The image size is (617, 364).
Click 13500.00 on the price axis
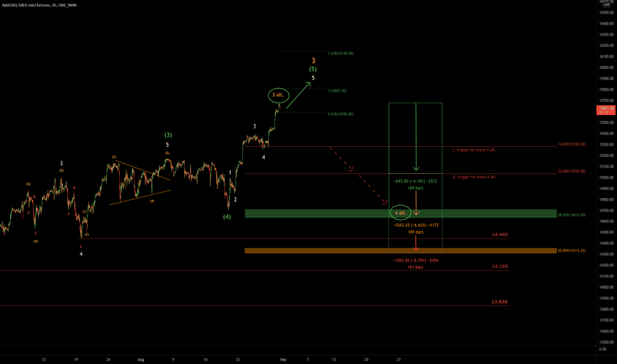click(x=606, y=342)
